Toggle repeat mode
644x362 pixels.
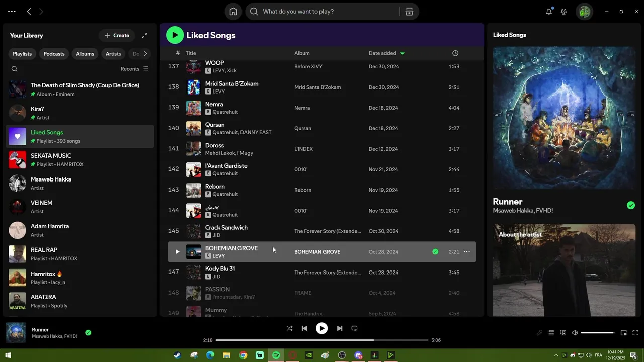354,328
